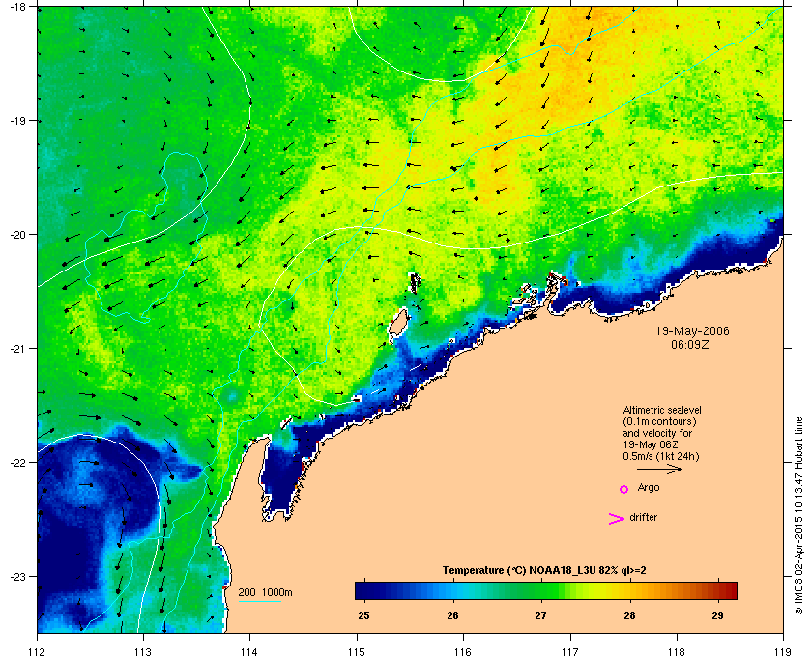The height and width of the screenshot is (657, 812).
Task: Click the colorbar tick label '28'
Action: coord(629,615)
